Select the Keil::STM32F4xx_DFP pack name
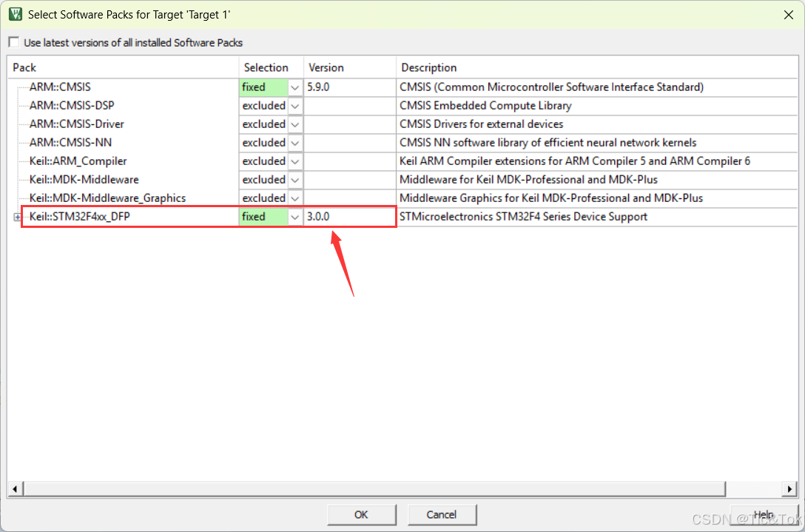Image resolution: width=805 pixels, height=532 pixels. 80,217
